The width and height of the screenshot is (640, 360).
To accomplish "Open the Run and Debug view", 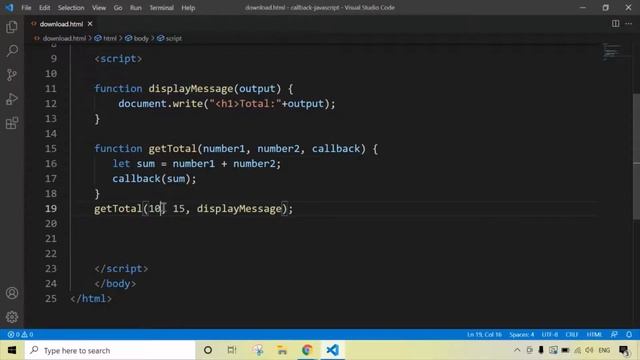I will (x=12, y=99).
